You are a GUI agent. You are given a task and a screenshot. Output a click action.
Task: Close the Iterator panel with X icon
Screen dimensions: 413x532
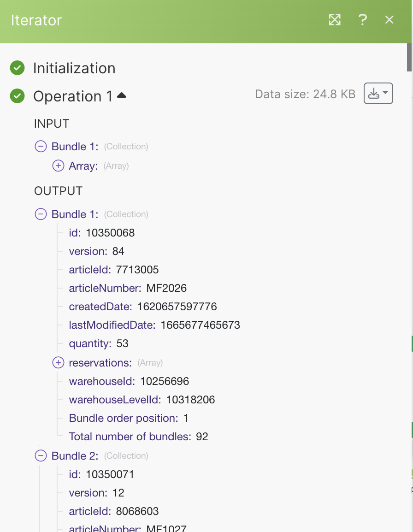[389, 20]
